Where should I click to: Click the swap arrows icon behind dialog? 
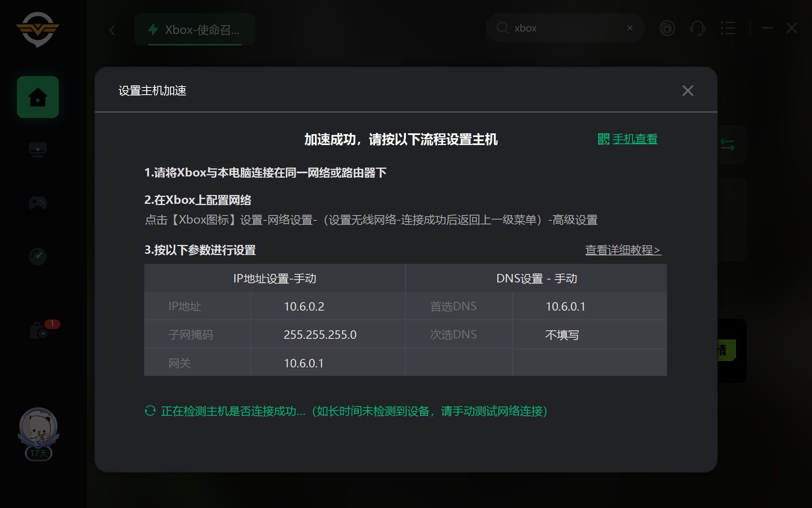727,145
